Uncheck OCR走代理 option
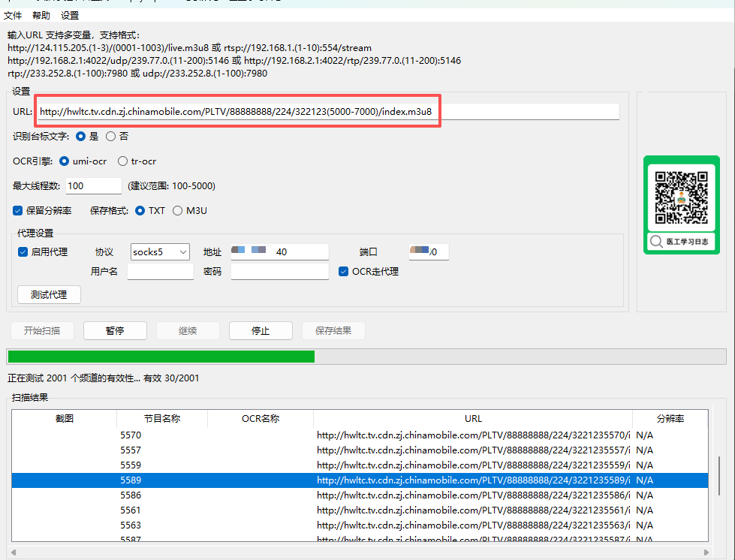 click(x=344, y=272)
